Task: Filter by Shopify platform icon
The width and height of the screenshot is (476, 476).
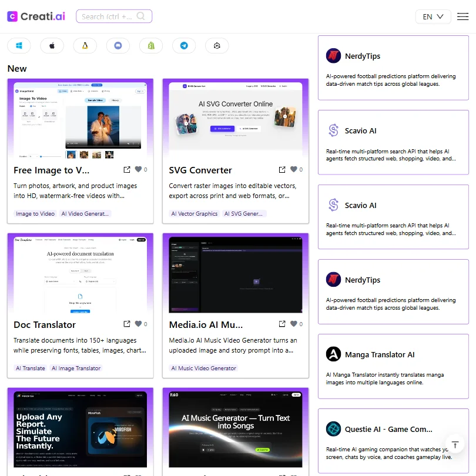Action: coord(151,46)
